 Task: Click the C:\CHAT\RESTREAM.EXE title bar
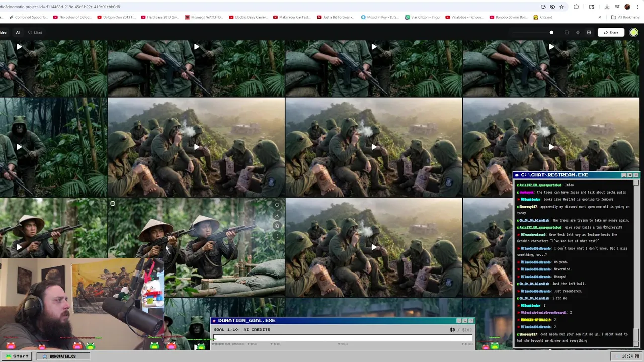(576, 175)
